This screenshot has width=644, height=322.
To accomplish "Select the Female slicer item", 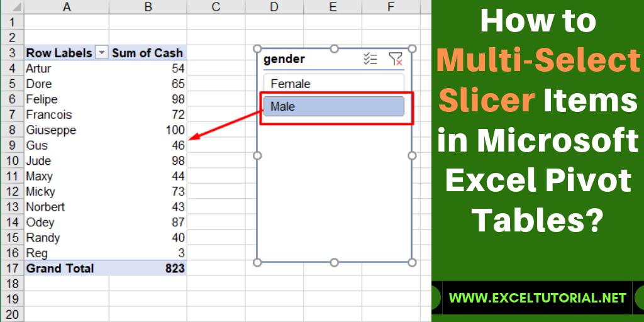I will coord(333,84).
